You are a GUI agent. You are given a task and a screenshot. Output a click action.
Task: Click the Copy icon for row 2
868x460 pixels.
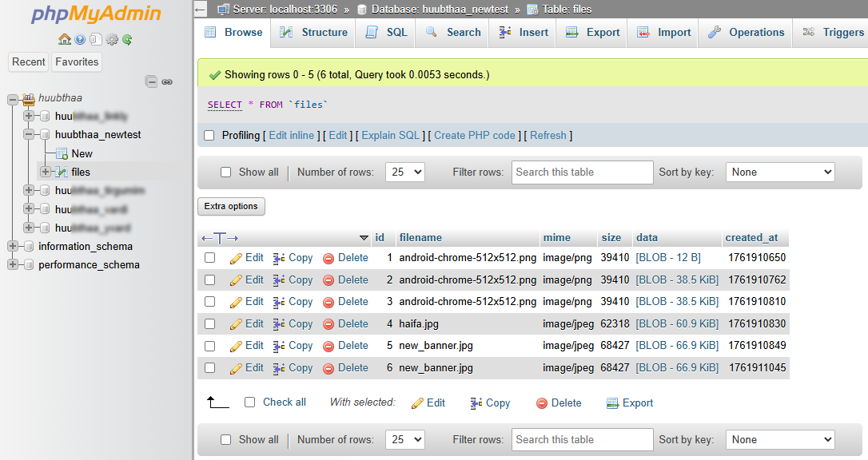click(279, 280)
